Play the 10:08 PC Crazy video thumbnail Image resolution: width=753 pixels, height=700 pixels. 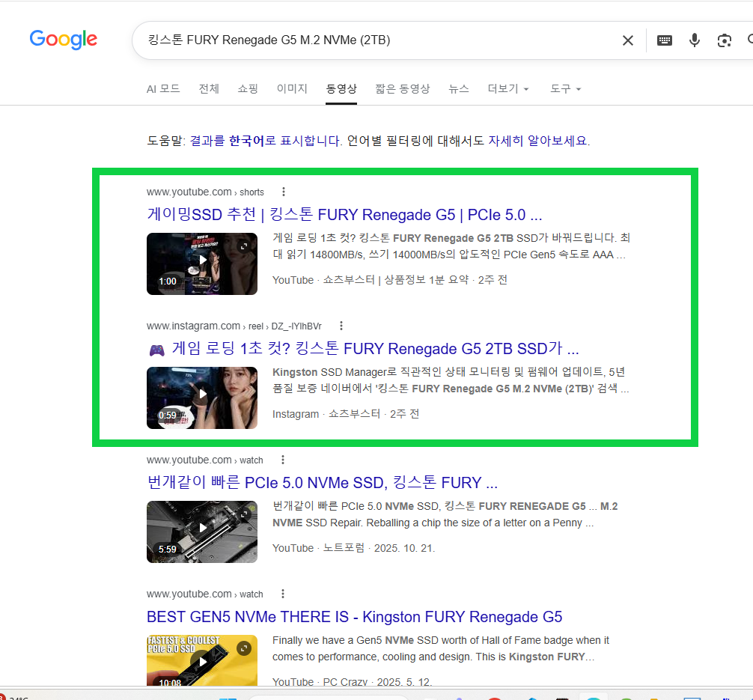[x=202, y=660]
